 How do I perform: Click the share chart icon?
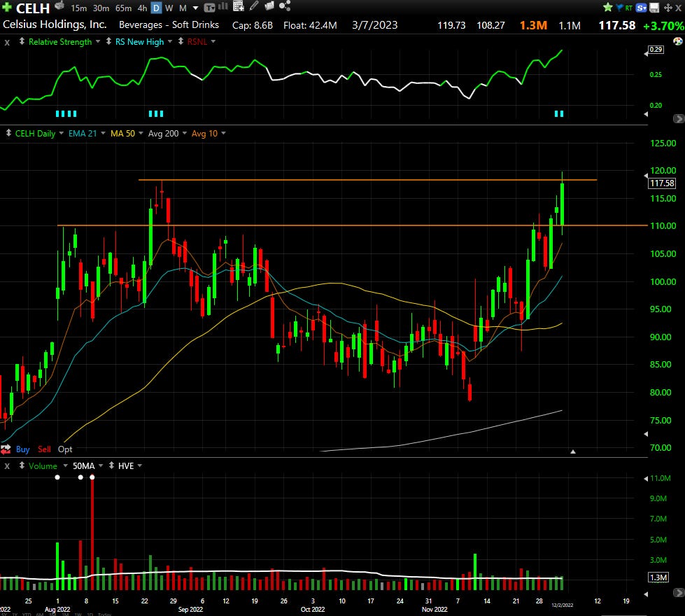[285, 6]
